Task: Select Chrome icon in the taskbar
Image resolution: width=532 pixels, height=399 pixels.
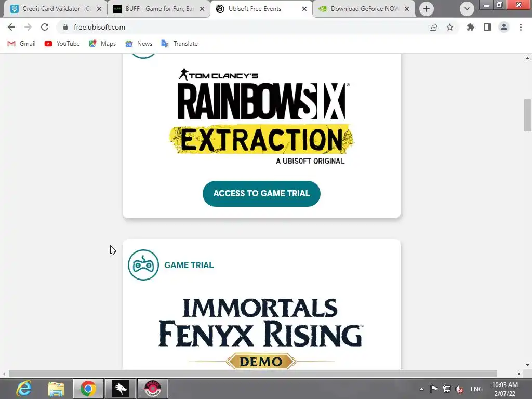Action: click(88, 389)
